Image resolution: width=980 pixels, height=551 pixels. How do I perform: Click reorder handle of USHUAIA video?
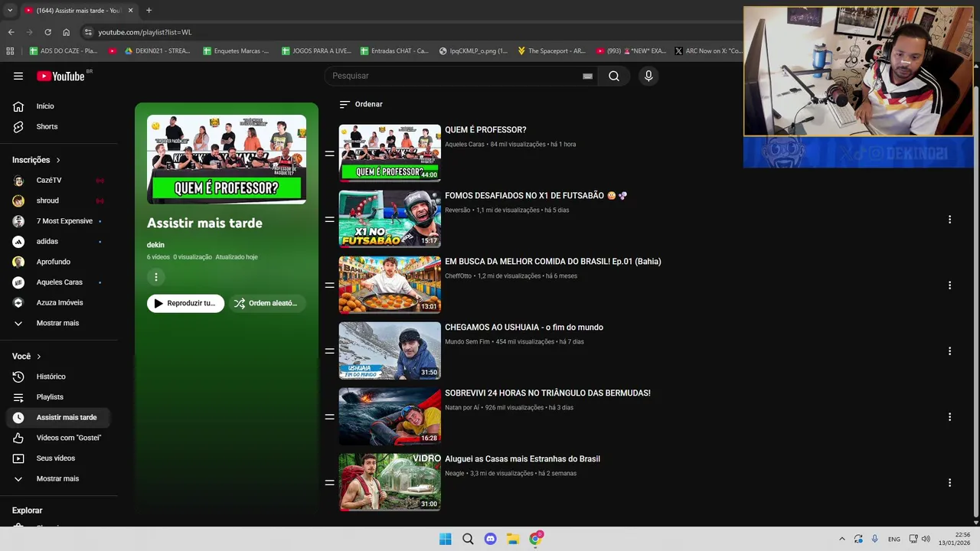329,351
